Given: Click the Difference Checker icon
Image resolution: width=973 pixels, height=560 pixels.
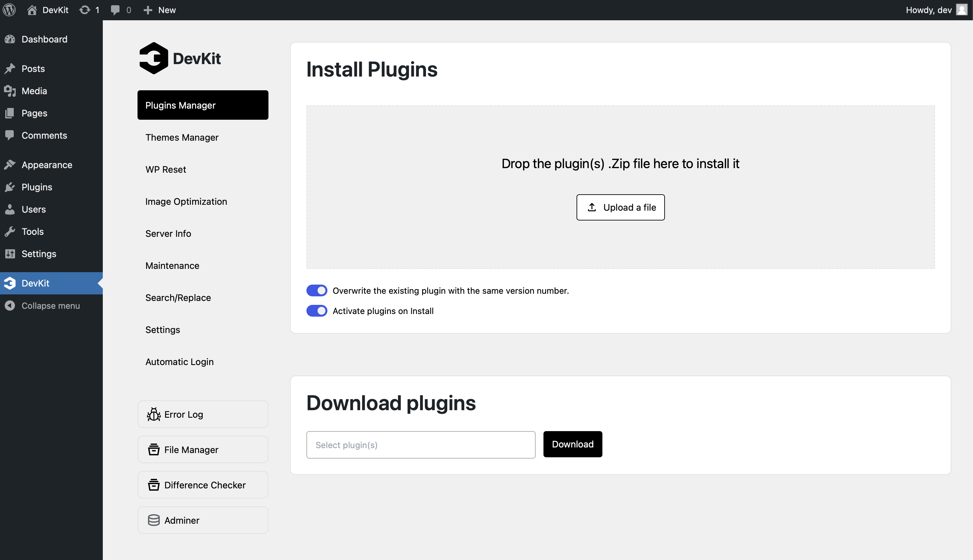Looking at the screenshot, I should pos(154,485).
